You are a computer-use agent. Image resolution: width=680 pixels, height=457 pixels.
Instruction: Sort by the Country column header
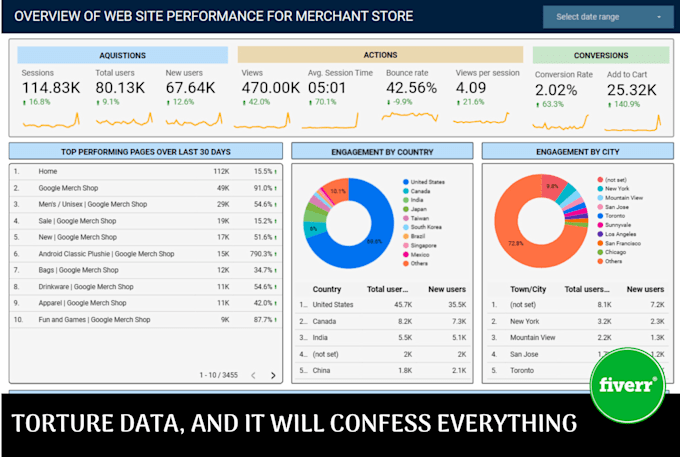click(x=327, y=289)
